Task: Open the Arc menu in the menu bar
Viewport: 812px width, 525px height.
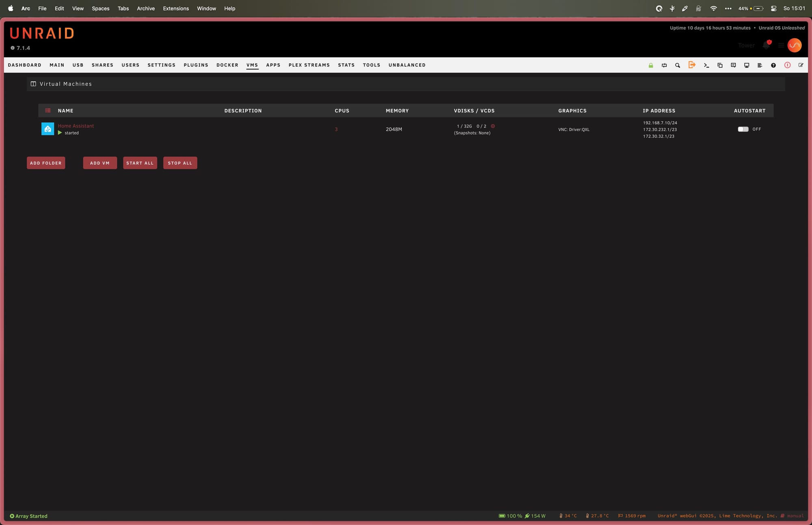Action: [26, 8]
